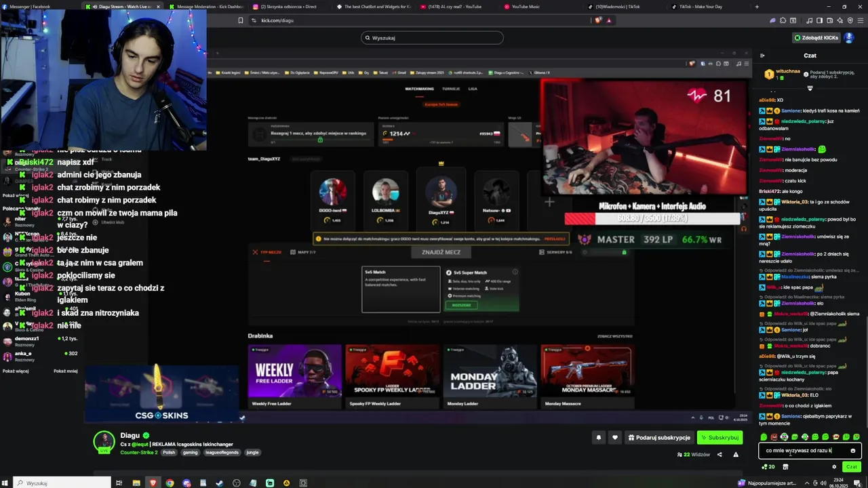Open a new browser tab
The height and width of the screenshot is (488, 868).
pyautogui.click(x=757, y=7)
